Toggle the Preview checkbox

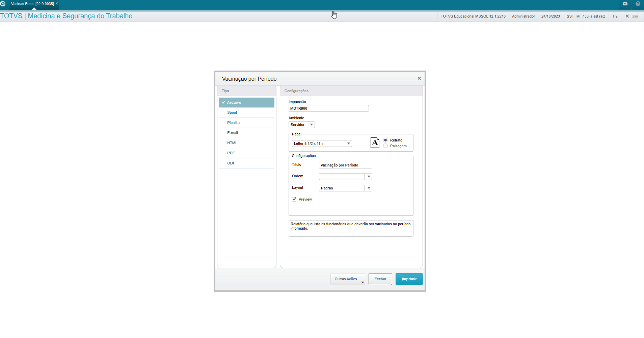[x=294, y=199]
